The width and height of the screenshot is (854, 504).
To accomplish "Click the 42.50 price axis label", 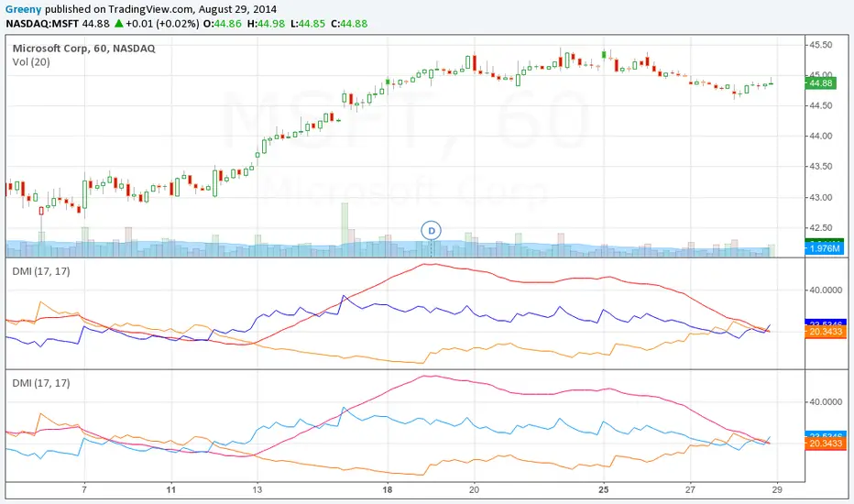I will 821,228.
